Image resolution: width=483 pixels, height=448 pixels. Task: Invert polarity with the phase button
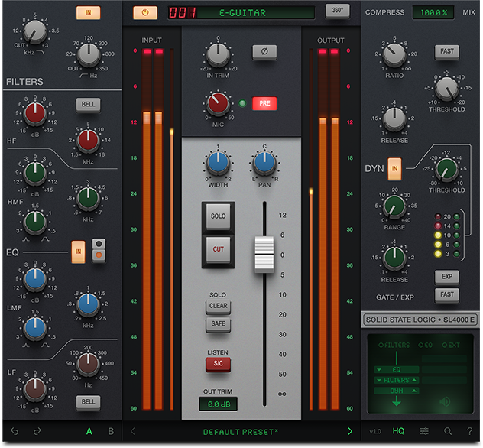(264, 52)
